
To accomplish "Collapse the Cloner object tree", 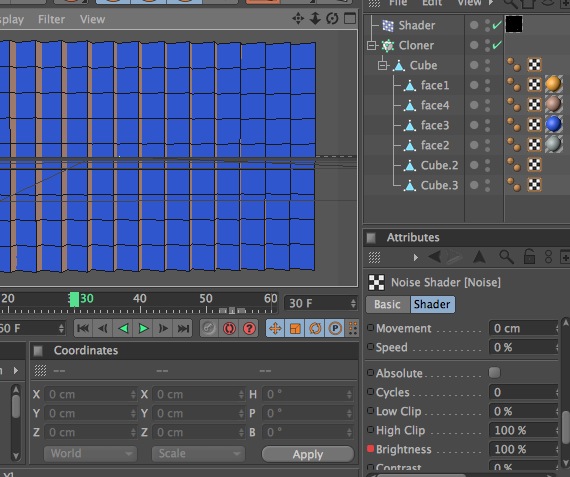I will pyautogui.click(x=371, y=45).
